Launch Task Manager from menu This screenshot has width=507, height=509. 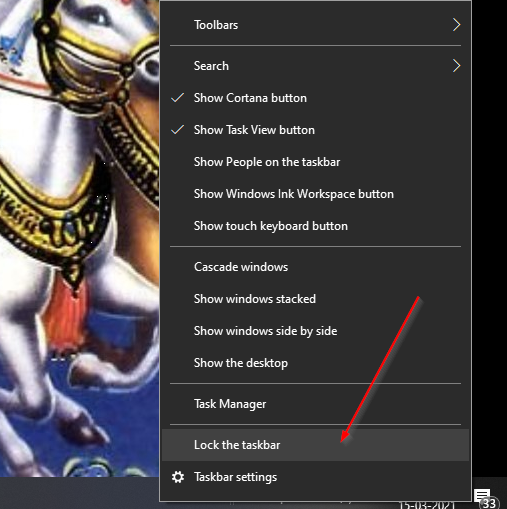point(315,404)
